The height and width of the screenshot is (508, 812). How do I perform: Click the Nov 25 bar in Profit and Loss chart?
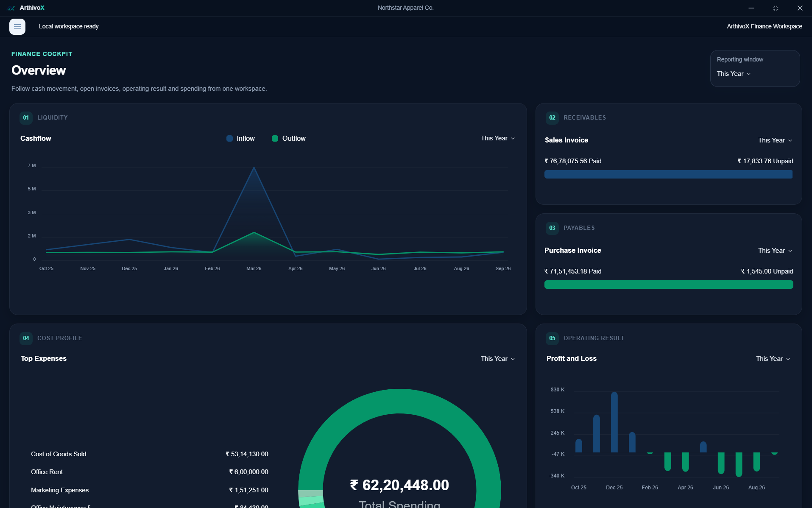[597, 433]
